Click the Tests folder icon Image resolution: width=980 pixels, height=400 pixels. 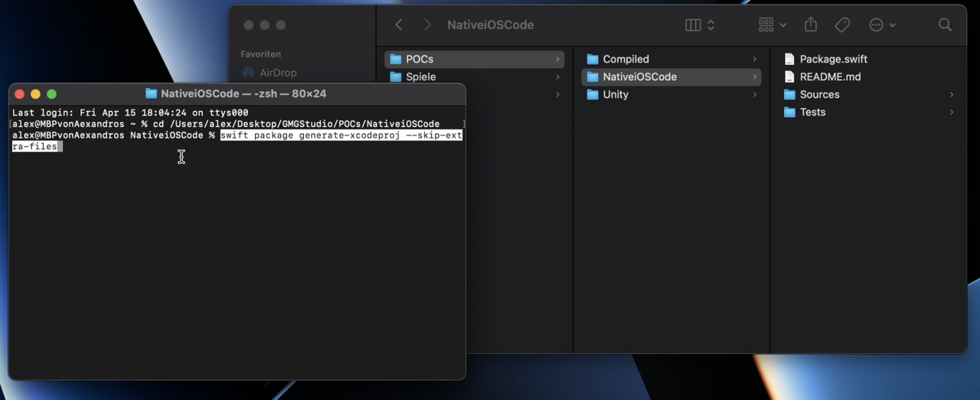click(789, 112)
